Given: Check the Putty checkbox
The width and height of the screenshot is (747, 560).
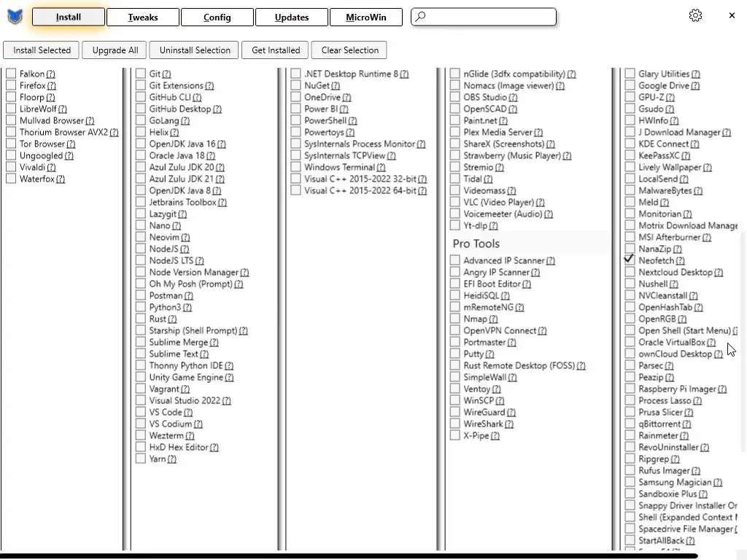Looking at the screenshot, I should point(455,354).
